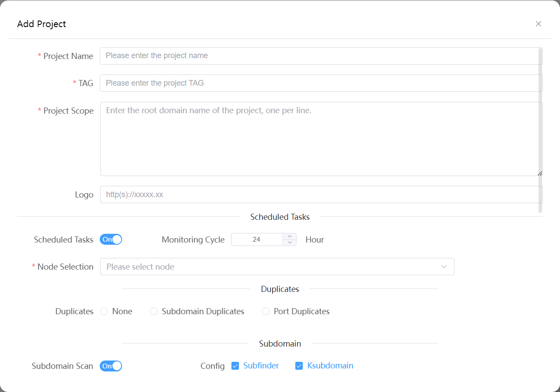The height and width of the screenshot is (392, 560).
Task: Click the dialog's vertical scrollbar
Action: (x=540, y=130)
